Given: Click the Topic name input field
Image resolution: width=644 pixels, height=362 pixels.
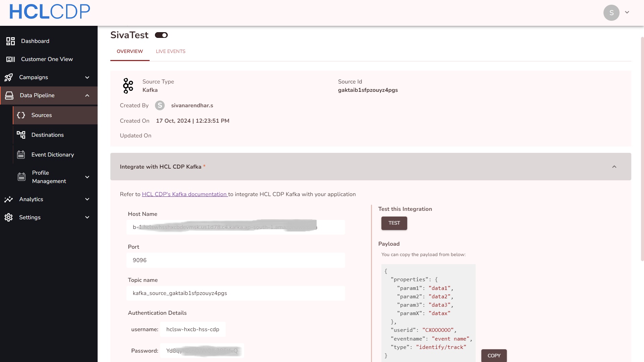Looking at the screenshot, I should (235, 293).
